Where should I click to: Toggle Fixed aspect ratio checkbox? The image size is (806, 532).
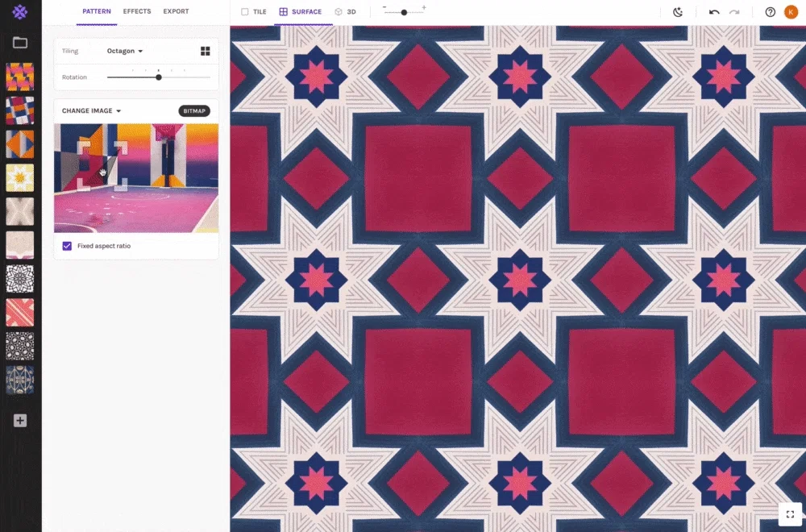click(67, 246)
